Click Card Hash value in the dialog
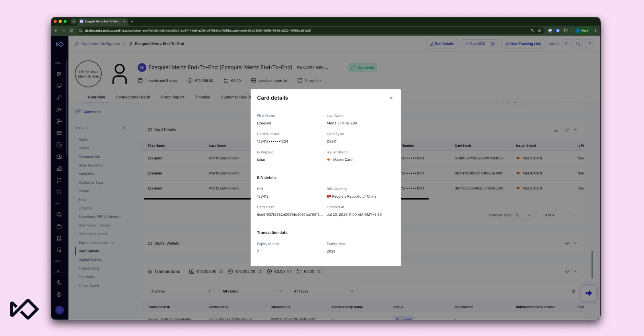The width and height of the screenshot is (644, 336). click(x=290, y=215)
